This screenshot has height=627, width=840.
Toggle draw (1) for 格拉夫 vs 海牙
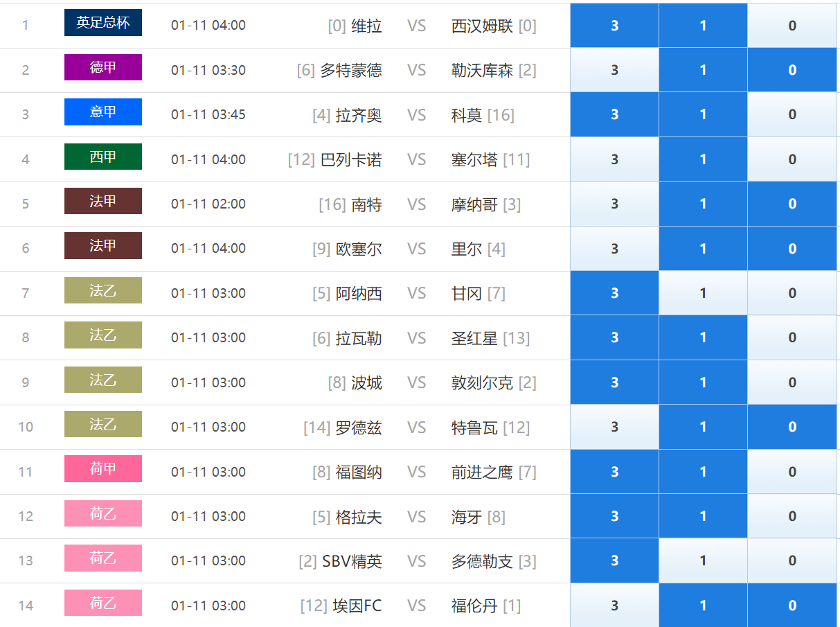[x=703, y=516]
